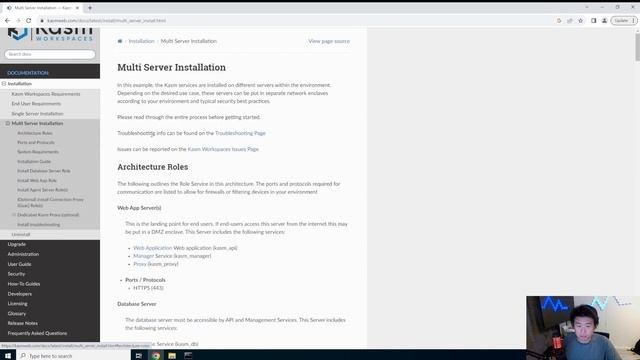
Task: Jump to System Requirements in sidebar
Action: pyautogui.click(x=38, y=152)
